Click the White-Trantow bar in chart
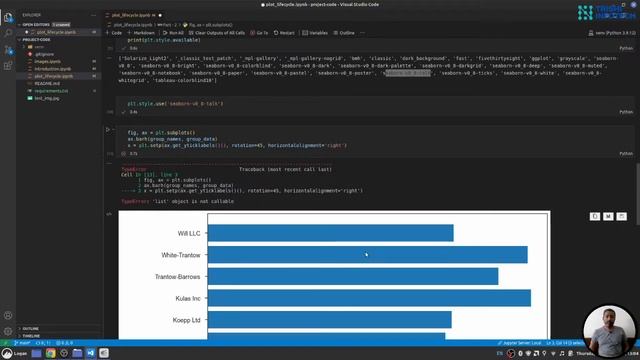640x360 pixels. point(367,255)
